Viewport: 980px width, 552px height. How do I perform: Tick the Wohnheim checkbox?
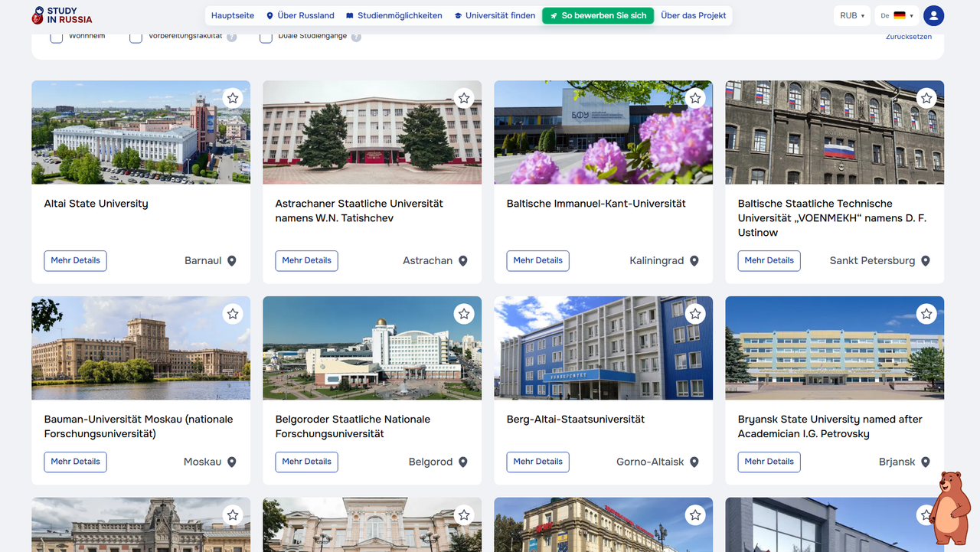pos(57,38)
